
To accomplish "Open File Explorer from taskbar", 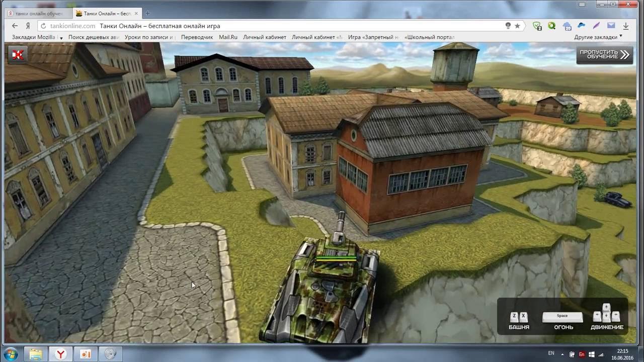I will 36,354.
